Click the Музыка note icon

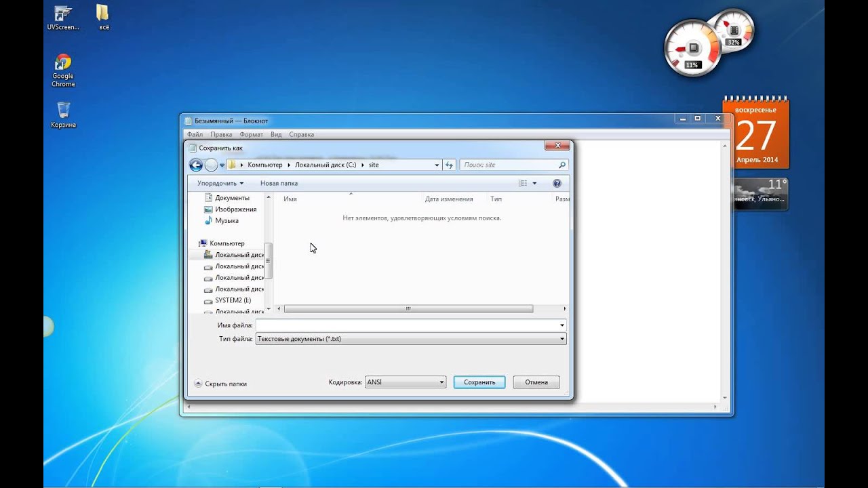[208, 220]
